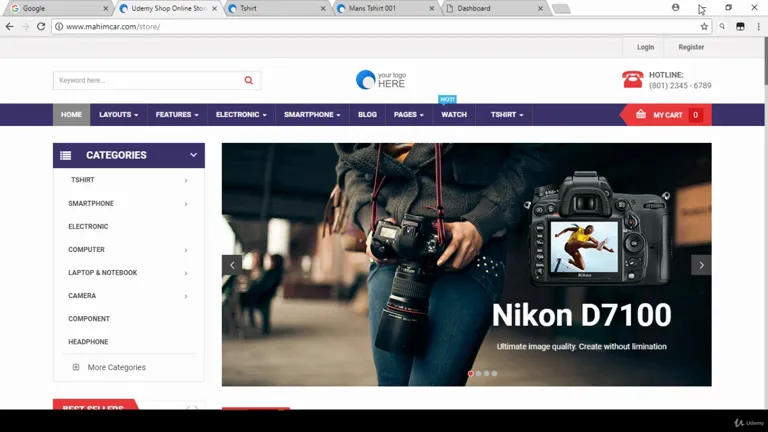
Task: Switch to the Tshirt browser tab
Action: (x=277, y=8)
